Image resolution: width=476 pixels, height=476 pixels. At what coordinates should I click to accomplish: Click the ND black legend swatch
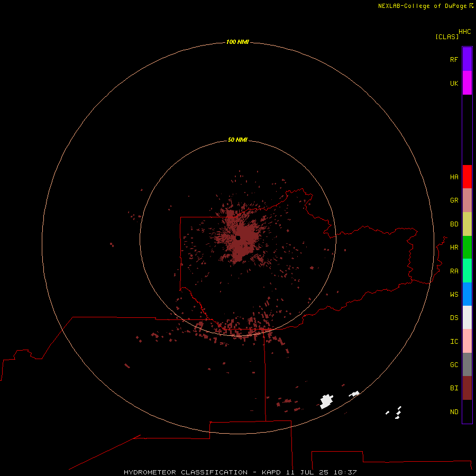pyautogui.click(x=467, y=411)
